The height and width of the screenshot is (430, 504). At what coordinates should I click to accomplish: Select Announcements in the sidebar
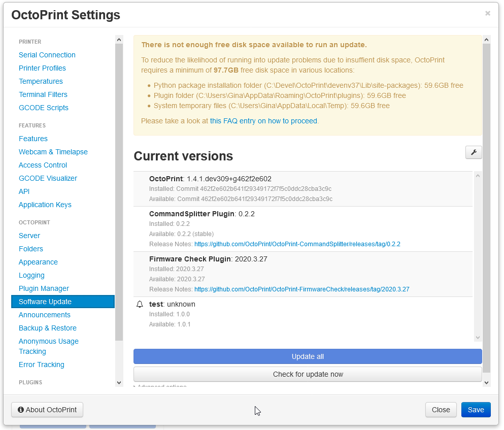coord(44,315)
